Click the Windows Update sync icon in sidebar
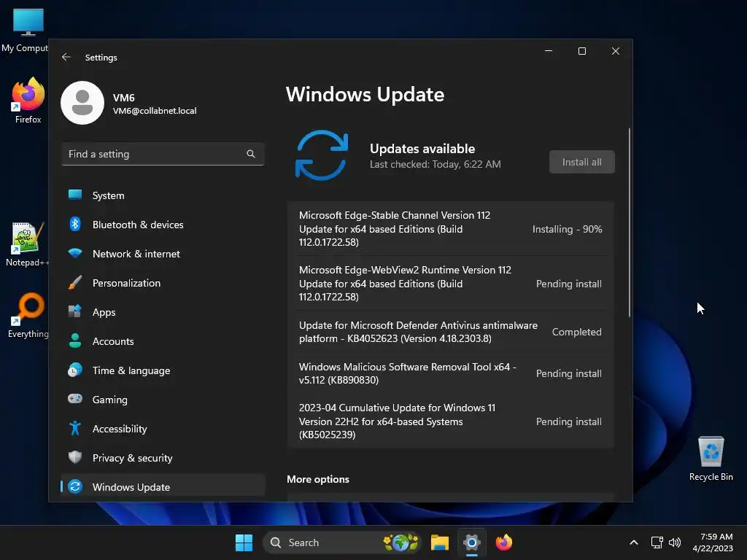747x560 pixels. coord(75,486)
